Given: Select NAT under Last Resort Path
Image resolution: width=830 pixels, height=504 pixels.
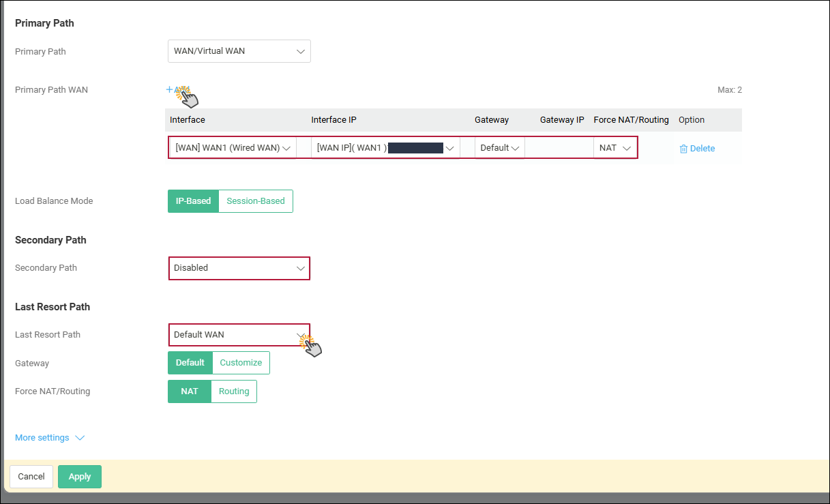Looking at the screenshot, I should click(x=190, y=391).
